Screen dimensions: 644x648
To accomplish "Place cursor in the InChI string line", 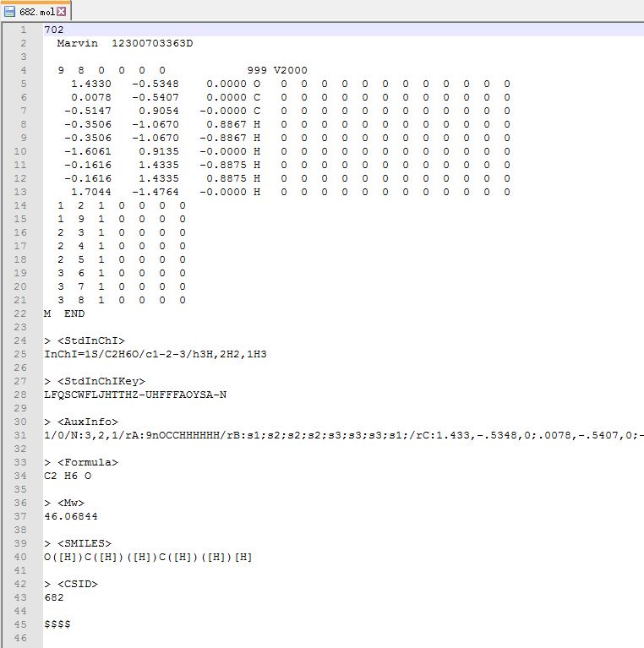I will (x=155, y=354).
